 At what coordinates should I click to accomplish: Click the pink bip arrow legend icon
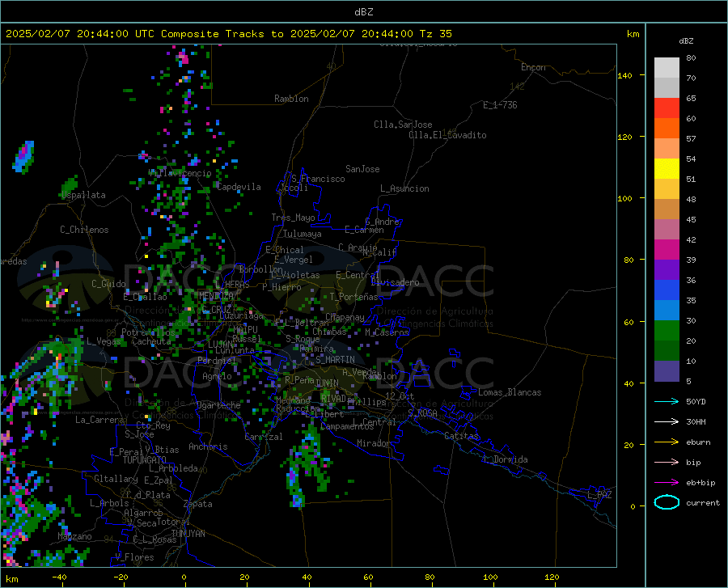pyautogui.click(x=667, y=463)
